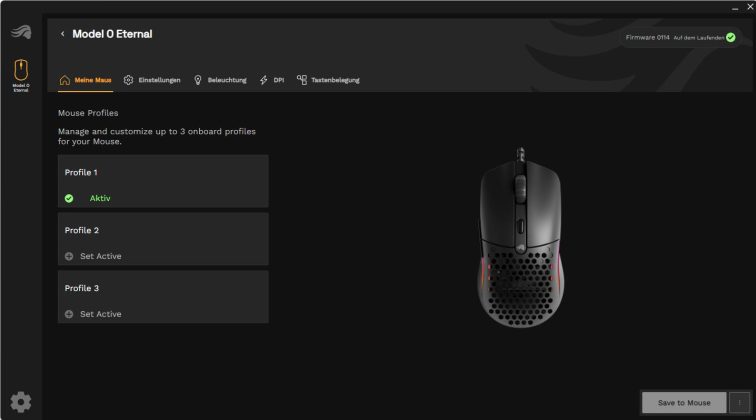Open app settings via the bottom-left gear
Screen dimensions: 756x420
point(21,402)
